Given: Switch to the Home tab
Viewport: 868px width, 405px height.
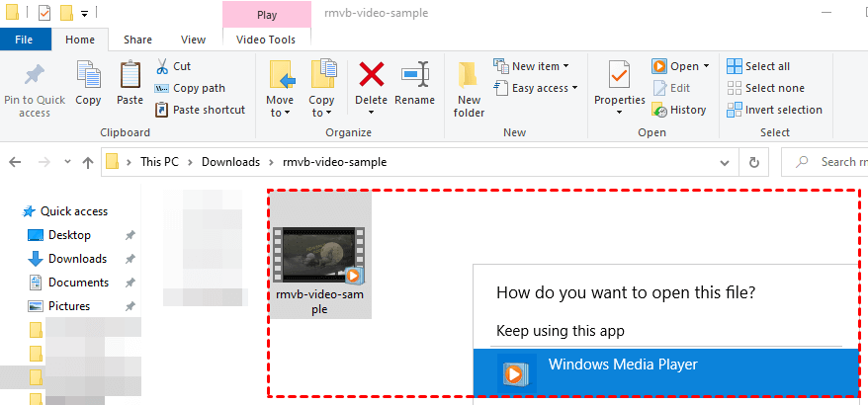Looking at the screenshot, I should point(80,40).
